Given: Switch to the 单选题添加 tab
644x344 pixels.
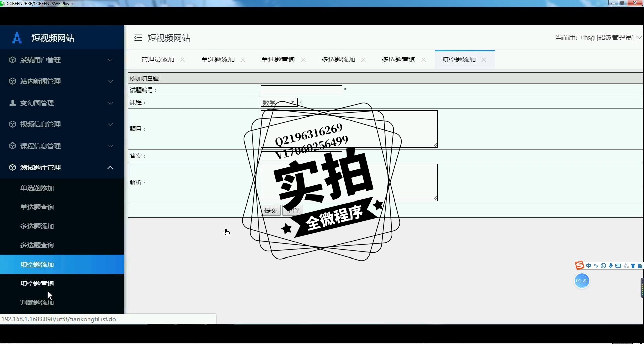Looking at the screenshot, I should (218, 60).
